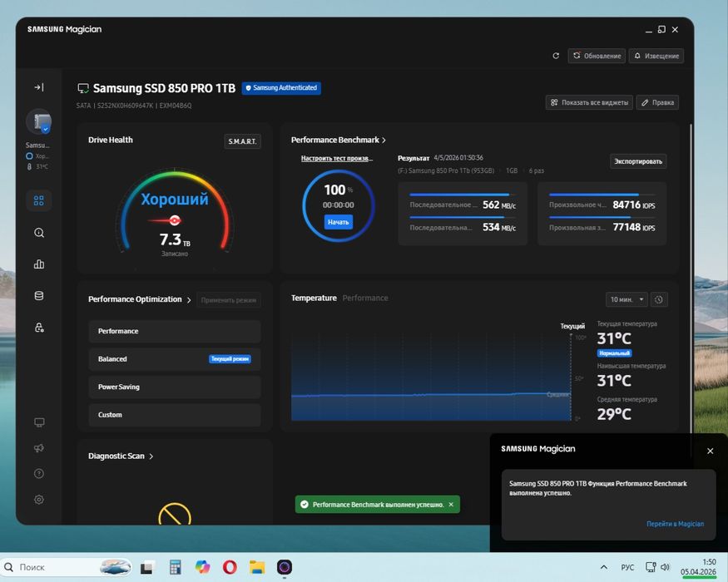The height and width of the screenshot is (582, 728).
Task: Open Copilot from the taskbar
Action: [x=202, y=567]
